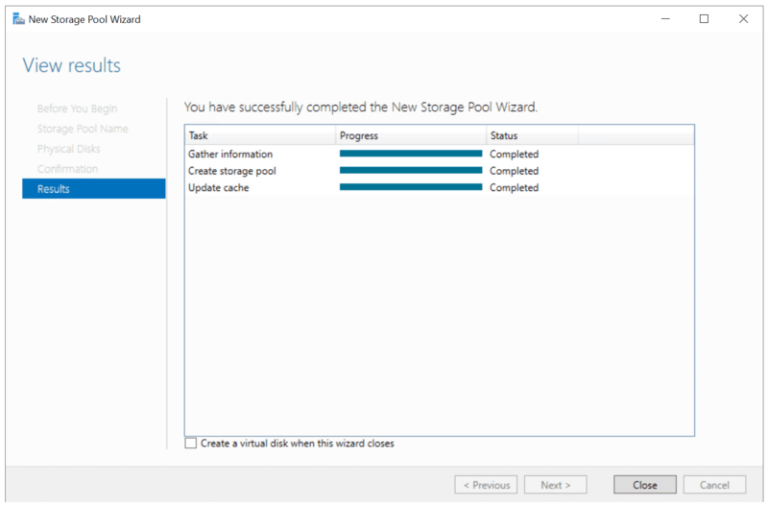This screenshot has width=768, height=506.
Task: Click the Next button
Action: [x=555, y=485]
